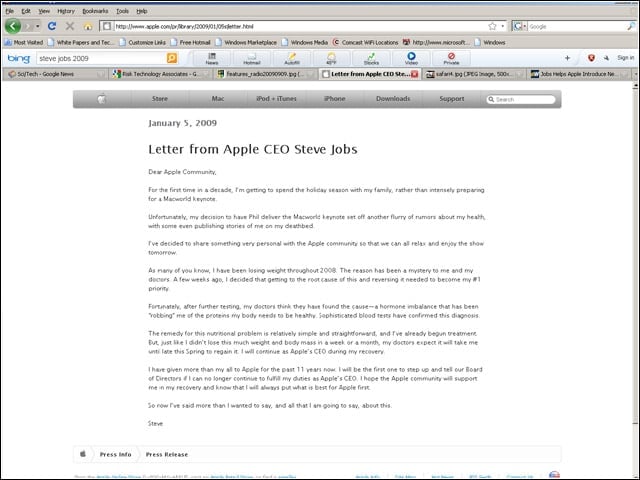This screenshot has width=640, height=480.
Task: Open Mac in Apple navigation bar
Action: (218, 99)
